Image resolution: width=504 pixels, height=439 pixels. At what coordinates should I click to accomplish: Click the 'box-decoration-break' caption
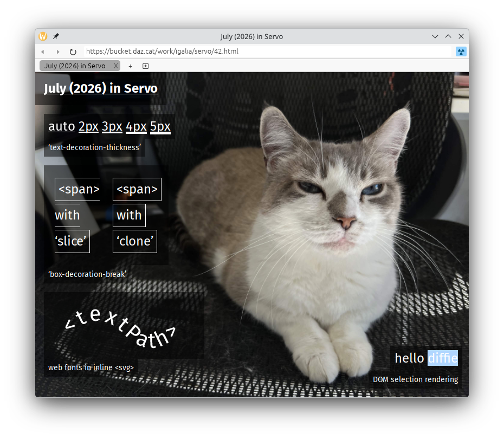87,274
